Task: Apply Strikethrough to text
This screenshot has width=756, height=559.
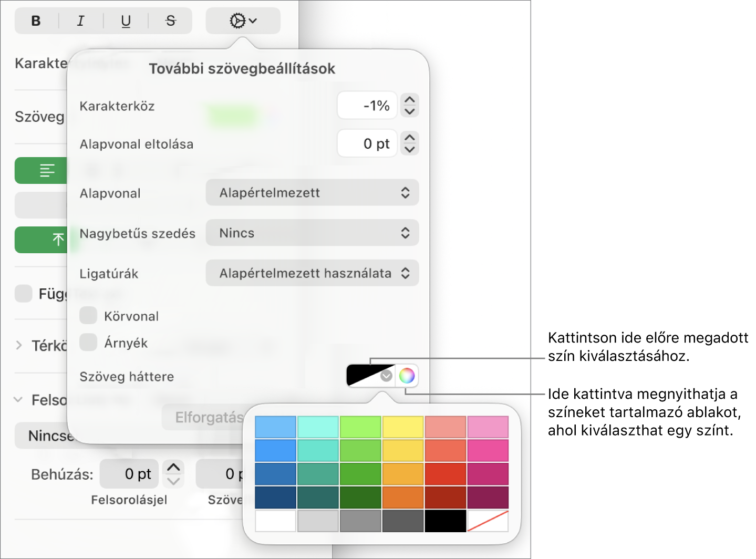Action: click(x=170, y=21)
